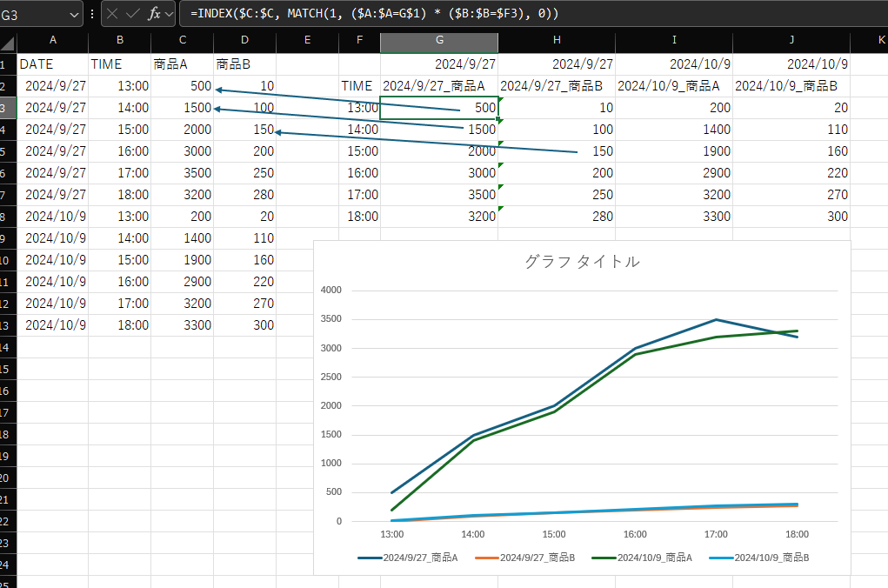
Task: Click cell C10 with value 1900
Action: click(183, 260)
